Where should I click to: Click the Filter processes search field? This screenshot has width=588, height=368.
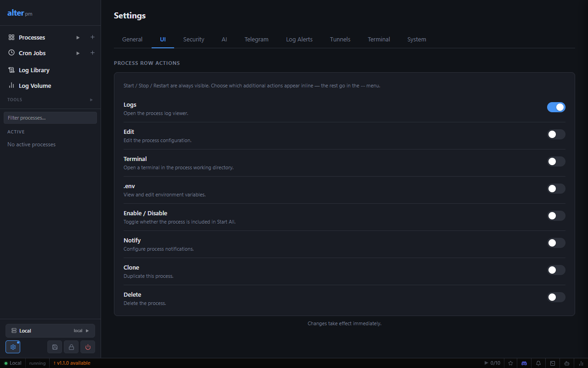pos(51,118)
